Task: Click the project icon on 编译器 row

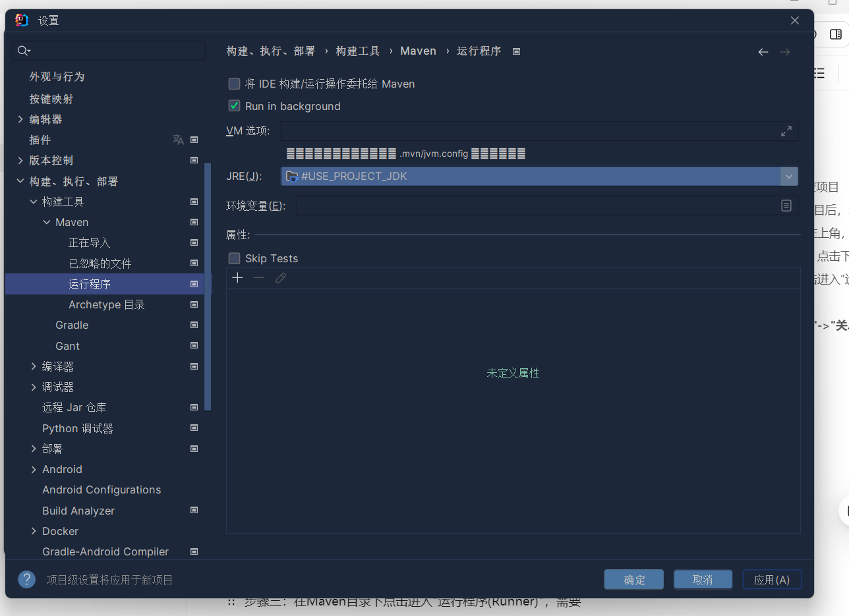Action: click(194, 366)
